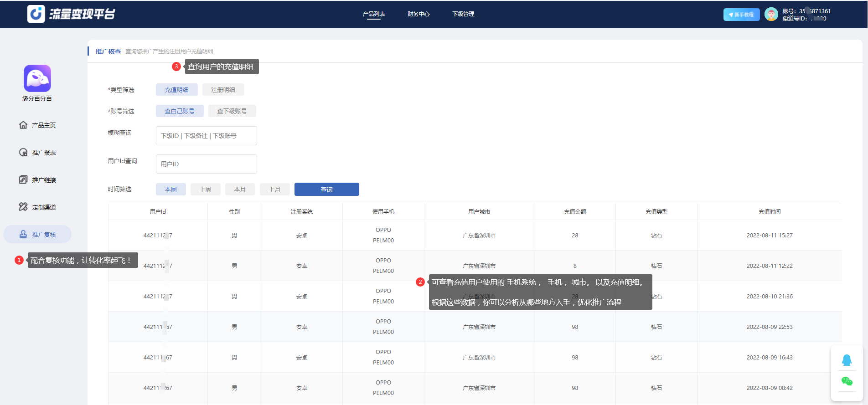868x405 pixels.
Task: Click the 定制渠道 channel icon
Action: 23,207
